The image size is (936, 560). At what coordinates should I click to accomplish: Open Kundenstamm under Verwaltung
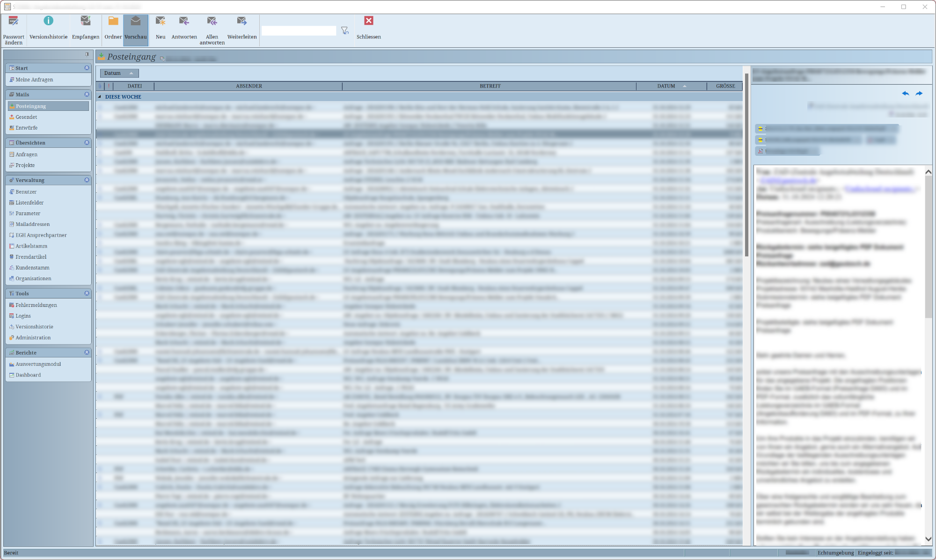tap(32, 268)
